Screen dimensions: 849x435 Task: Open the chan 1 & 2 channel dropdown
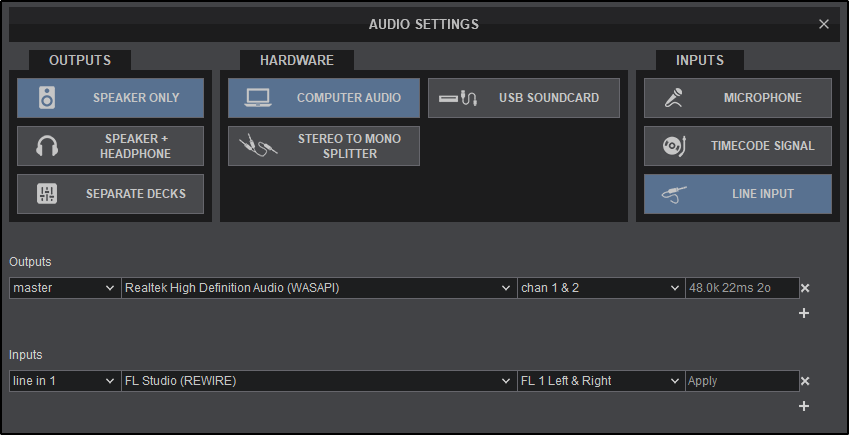[x=599, y=288]
